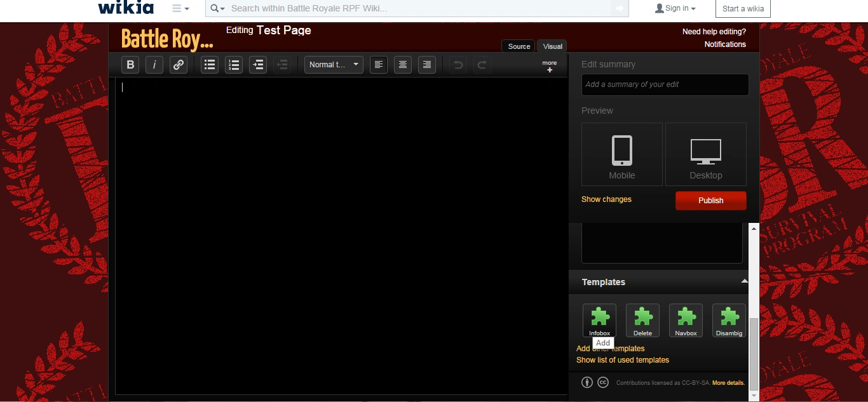Click Start a wikia button
Viewport: 868px width, 402px height.
pyautogui.click(x=743, y=8)
